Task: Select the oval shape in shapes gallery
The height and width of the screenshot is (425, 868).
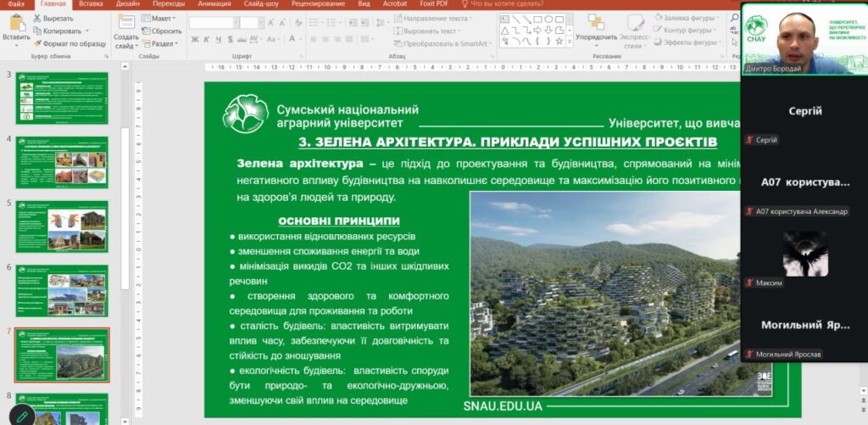Action: pyautogui.click(x=548, y=19)
